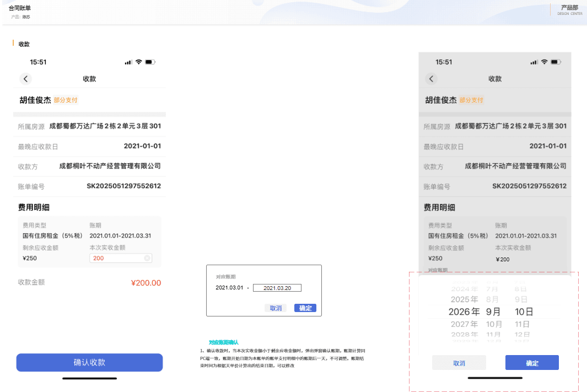The height and width of the screenshot is (392, 587).
Task: Select 11日 in the day picker column
Action: (x=522, y=324)
